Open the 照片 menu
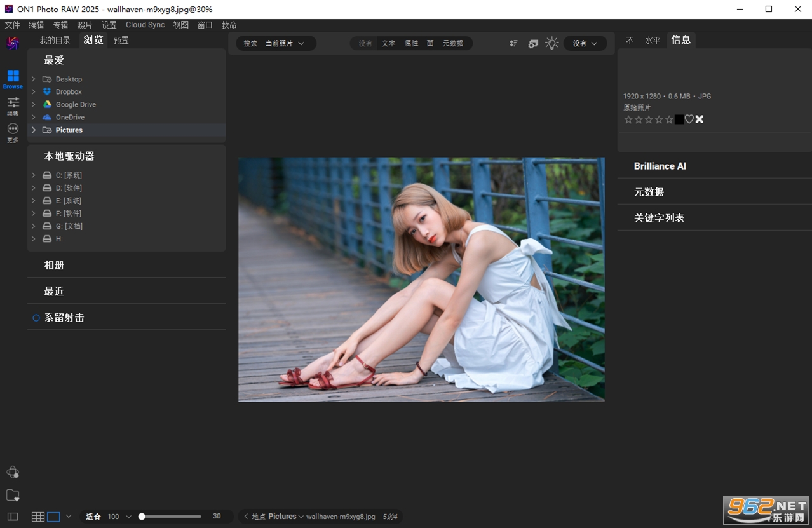Image resolution: width=812 pixels, height=528 pixels. coord(85,25)
